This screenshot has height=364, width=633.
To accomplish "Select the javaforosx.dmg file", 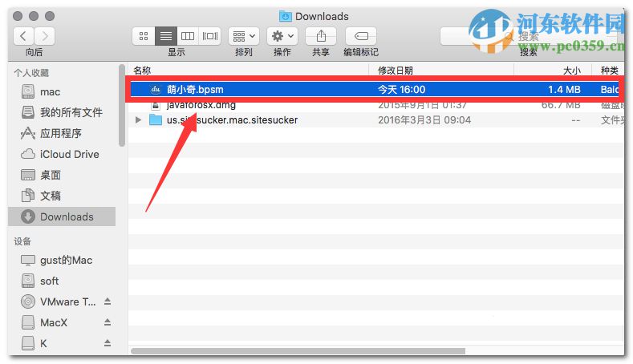I will click(x=376, y=106).
